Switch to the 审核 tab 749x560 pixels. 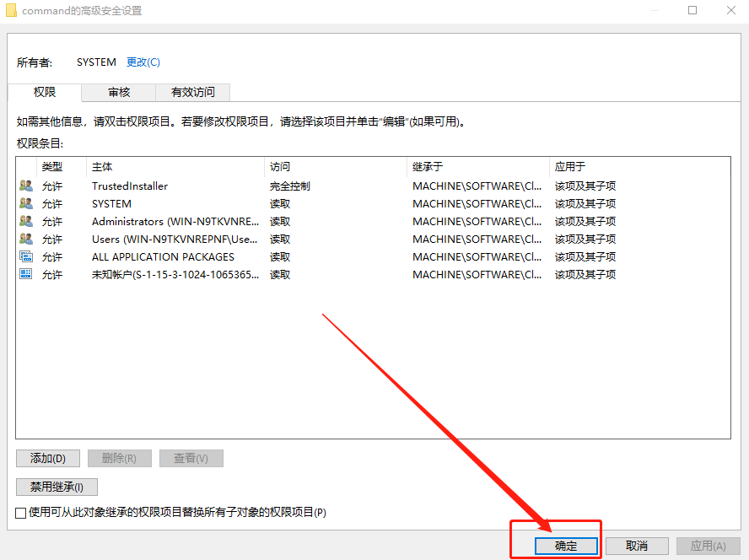[118, 92]
